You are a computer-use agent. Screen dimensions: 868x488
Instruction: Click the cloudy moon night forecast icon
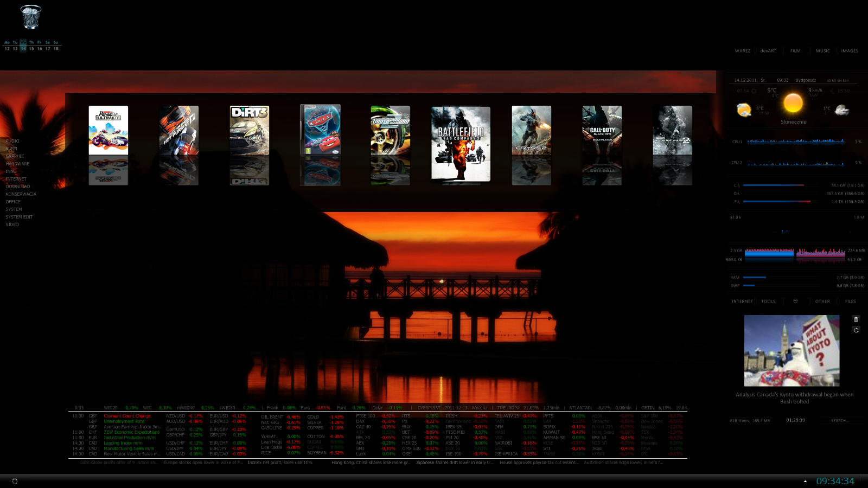841,110
